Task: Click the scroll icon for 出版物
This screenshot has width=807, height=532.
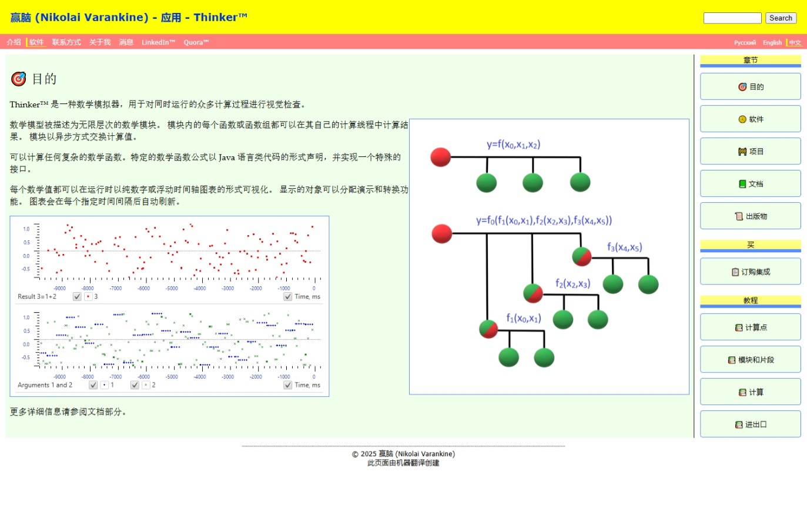Action: tap(739, 216)
